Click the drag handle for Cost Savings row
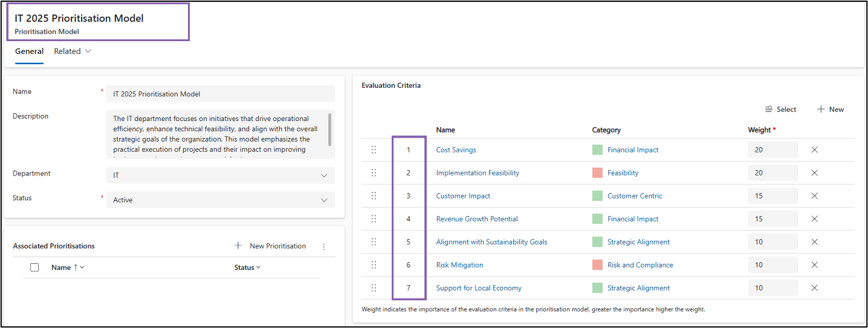 point(374,150)
